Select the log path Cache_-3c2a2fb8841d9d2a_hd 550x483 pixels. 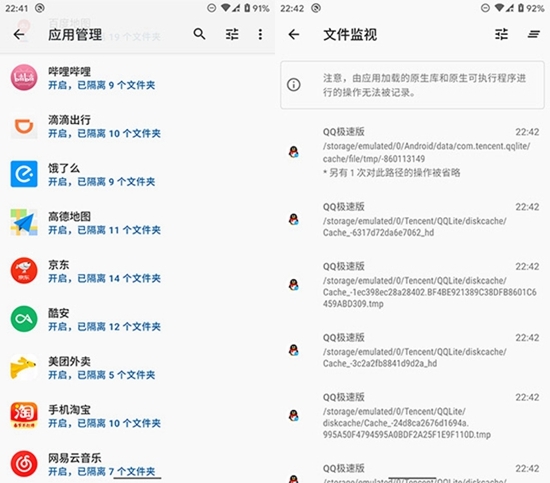(415, 357)
